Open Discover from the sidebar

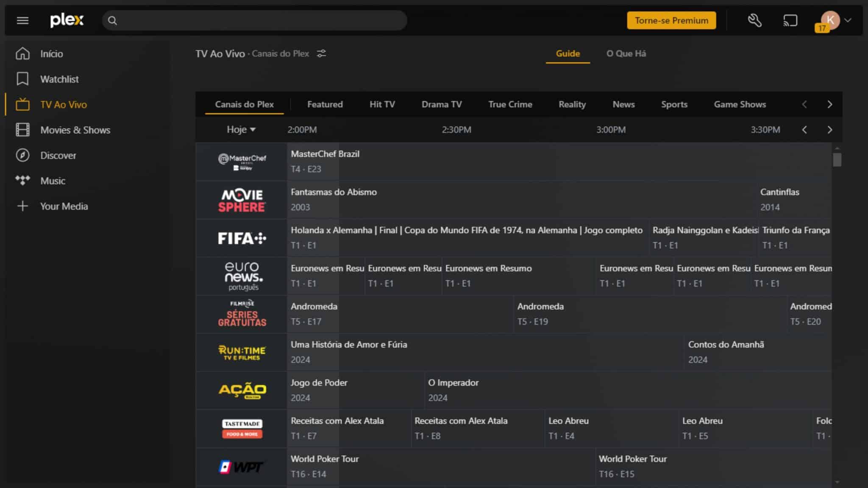pos(22,155)
